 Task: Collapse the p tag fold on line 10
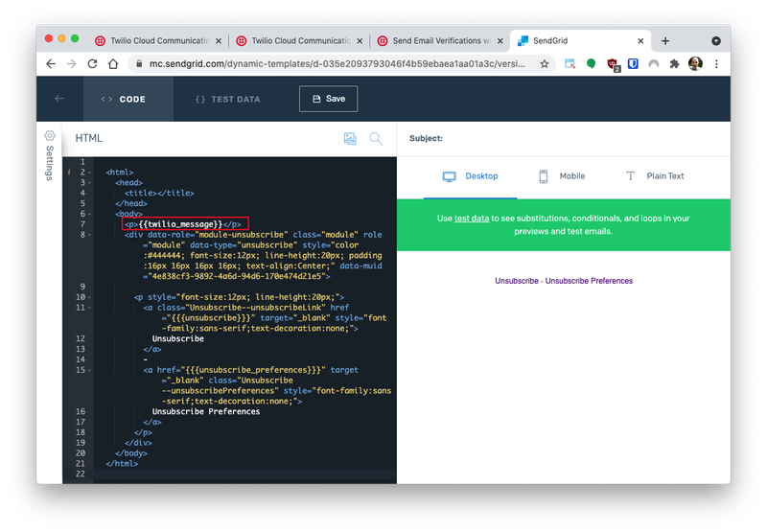tap(90, 297)
